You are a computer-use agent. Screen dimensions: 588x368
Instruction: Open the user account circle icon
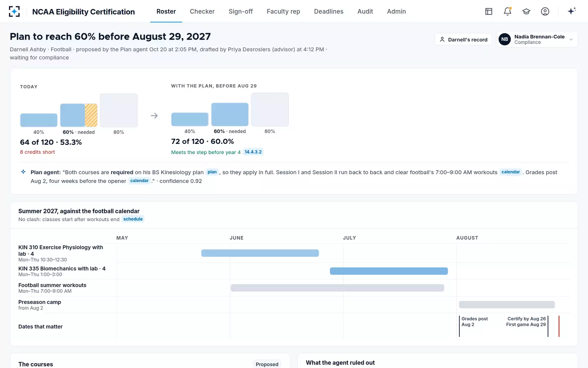tap(545, 11)
